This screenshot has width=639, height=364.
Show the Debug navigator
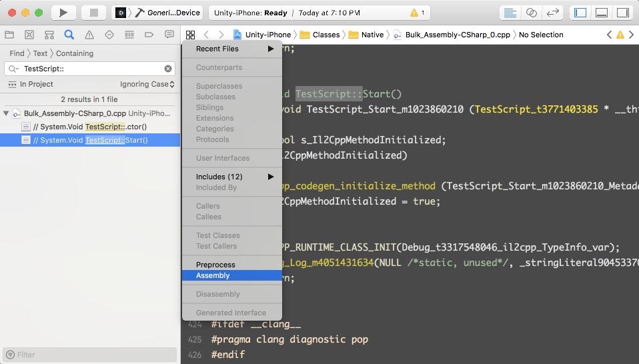(129, 35)
